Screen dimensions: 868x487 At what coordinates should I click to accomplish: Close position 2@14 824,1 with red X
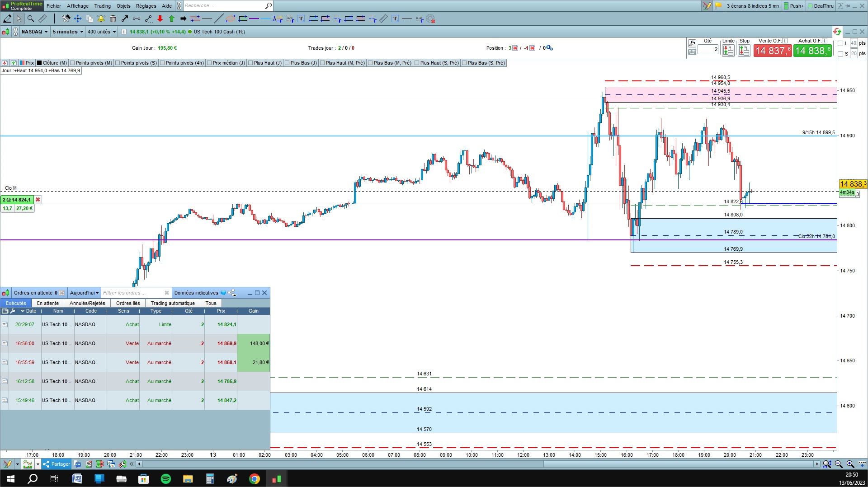click(x=38, y=200)
